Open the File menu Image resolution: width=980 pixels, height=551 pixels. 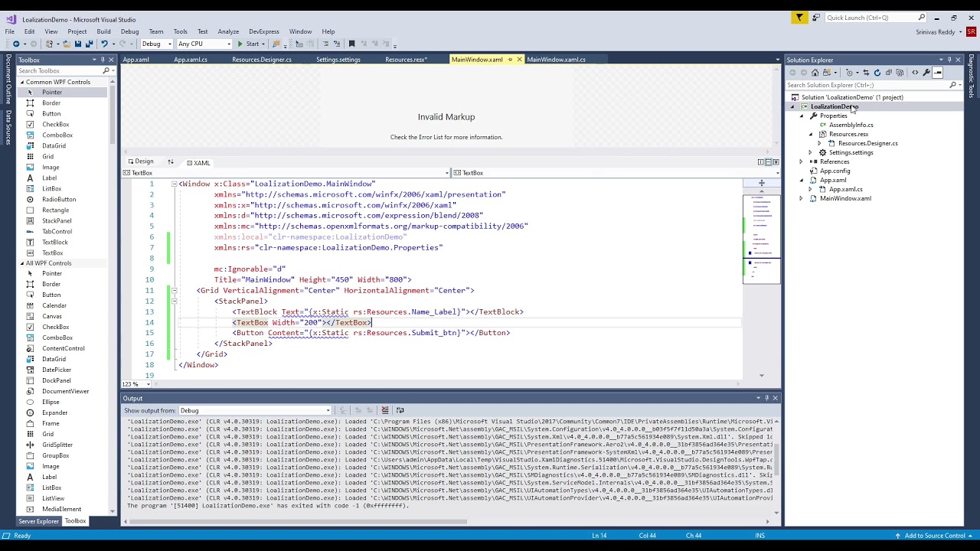pos(10,31)
